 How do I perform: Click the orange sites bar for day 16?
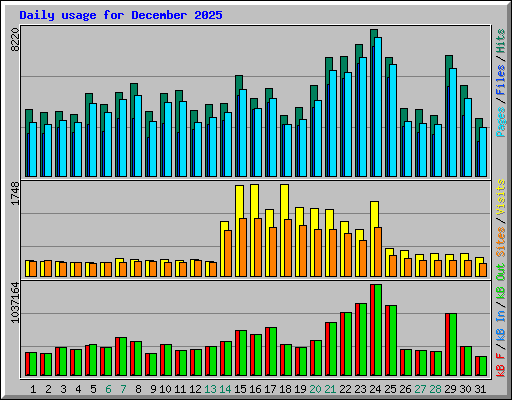[x=258, y=247]
